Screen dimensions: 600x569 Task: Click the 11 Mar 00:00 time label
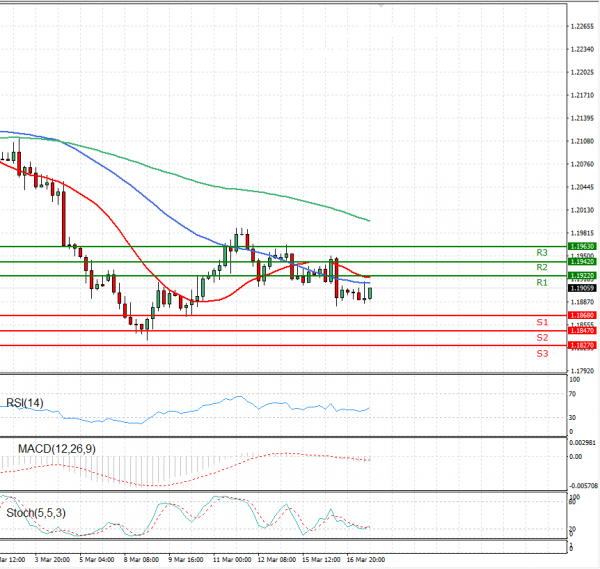tap(232, 560)
